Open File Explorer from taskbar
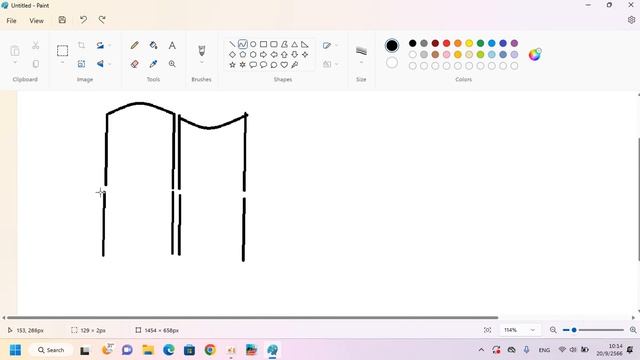 [148, 350]
